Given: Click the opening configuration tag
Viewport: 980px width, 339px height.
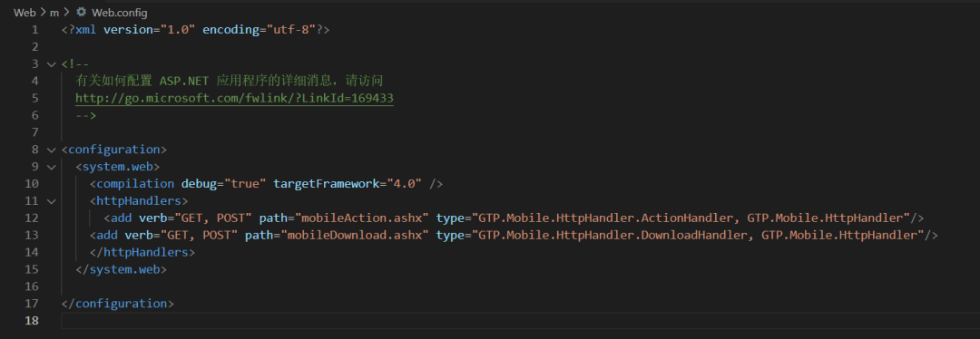Looking at the screenshot, I should [114, 150].
